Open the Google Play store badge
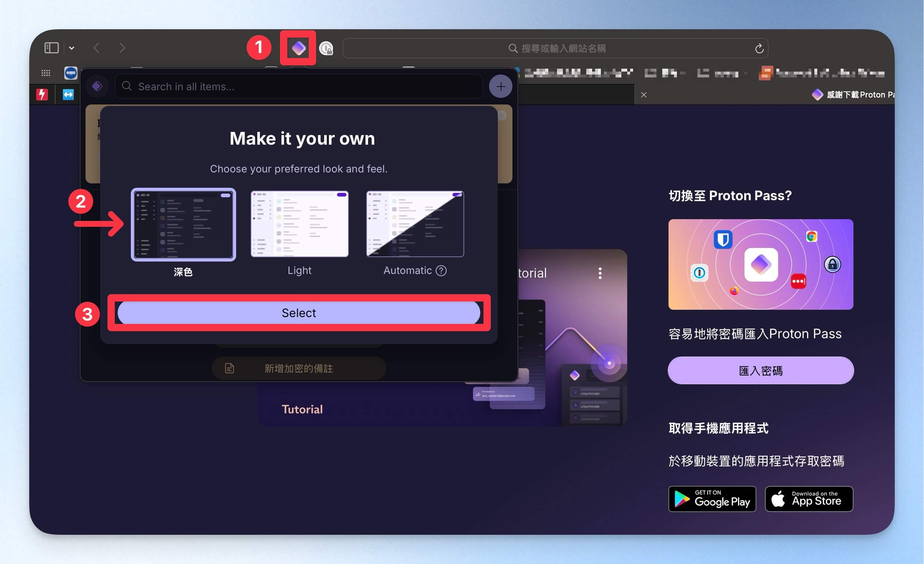 pos(712,499)
